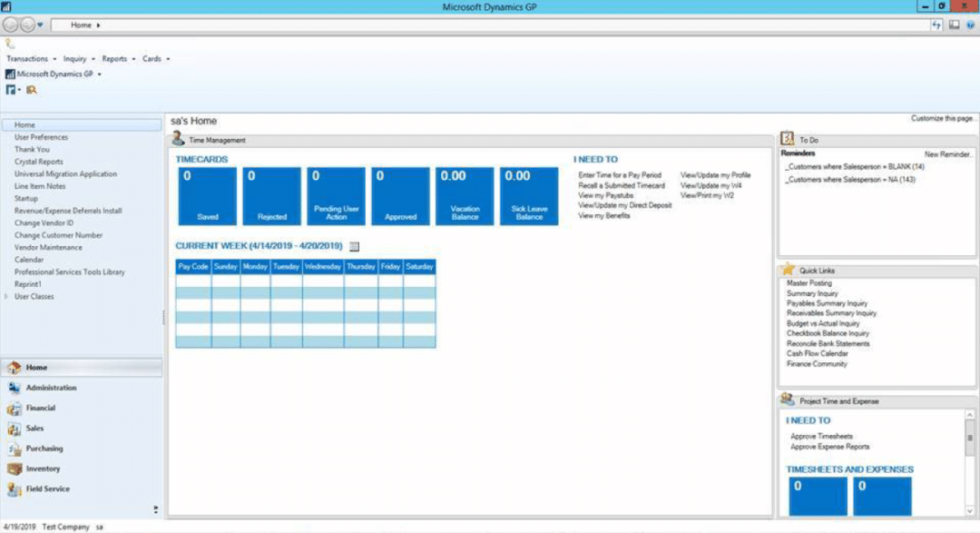Image resolution: width=980 pixels, height=533 pixels.
Task: Select the Home navigation pane icon
Action: coord(13,367)
